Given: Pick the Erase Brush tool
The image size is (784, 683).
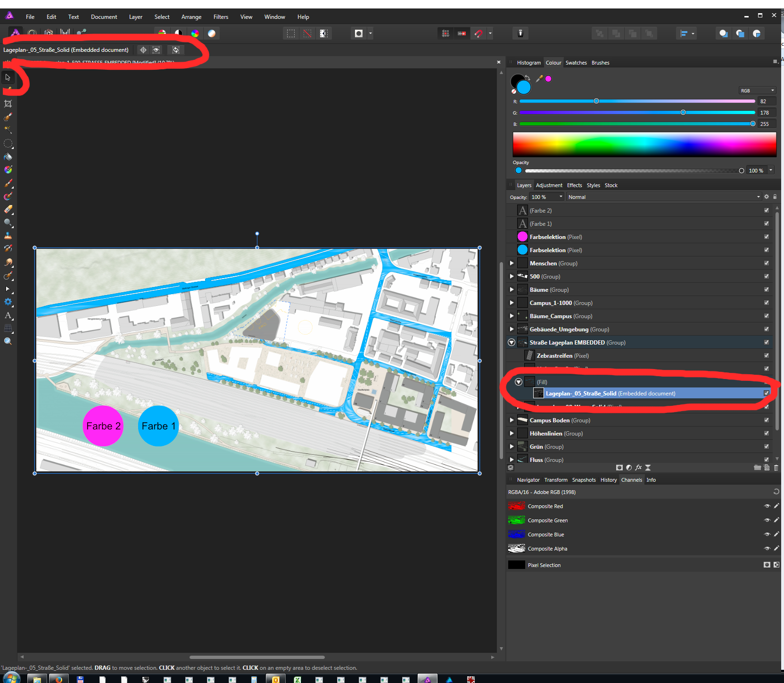Looking at the screenshot, I should [x=8, y=209].
